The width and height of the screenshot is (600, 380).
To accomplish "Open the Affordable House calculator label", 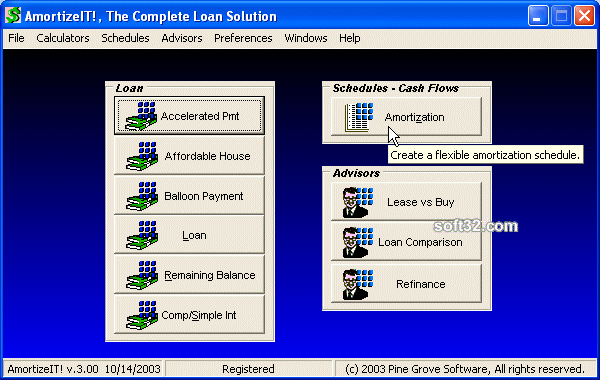I will (x=207, y=156).
